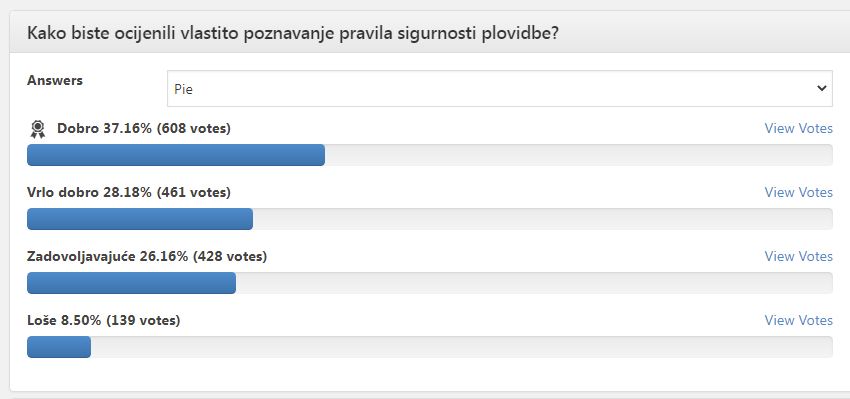View votes for the Vrlo dobro answer
This screenshot has width=850, height=399.
click(x=798, y=192)
